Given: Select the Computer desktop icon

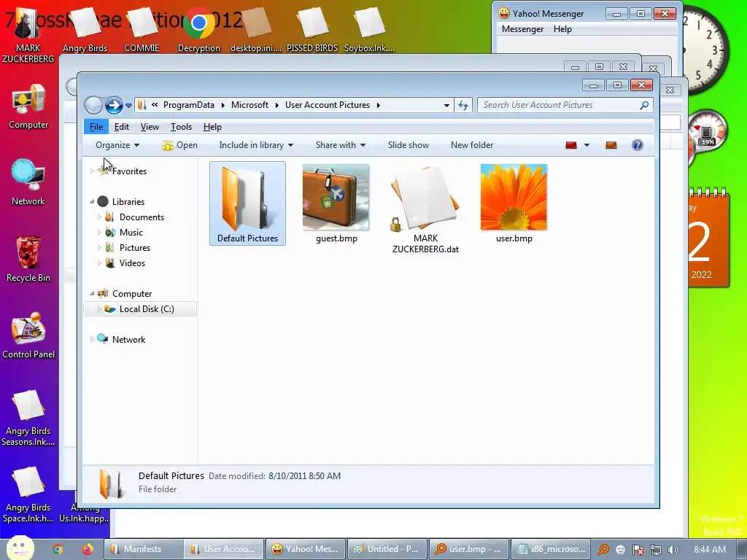Looking at the screenshot, I should (28, 106).
